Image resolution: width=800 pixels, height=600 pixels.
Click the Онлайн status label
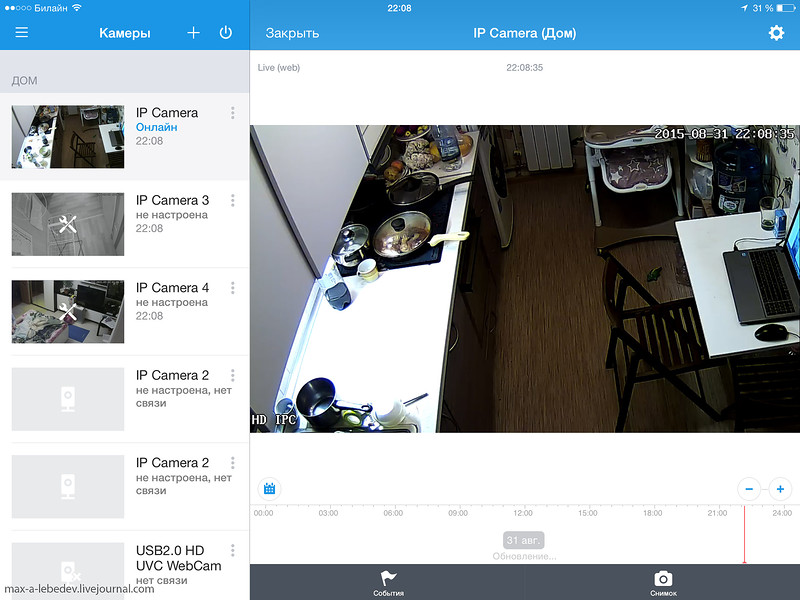157,127
